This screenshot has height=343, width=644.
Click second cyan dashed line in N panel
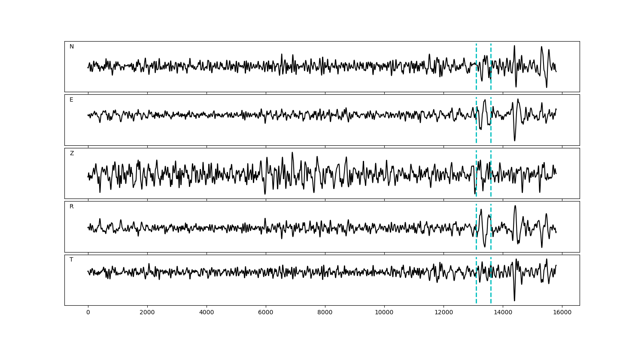[x=491, y=66]
